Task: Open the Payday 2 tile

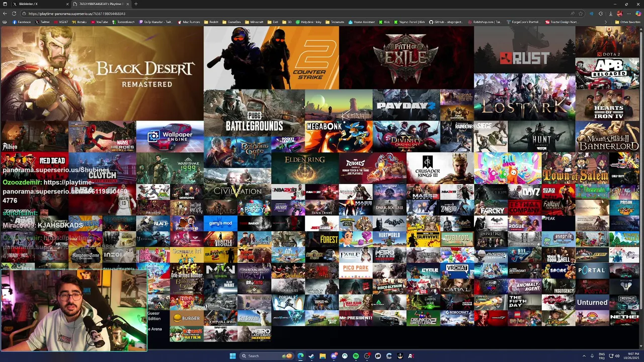Action: coord(406,105)
